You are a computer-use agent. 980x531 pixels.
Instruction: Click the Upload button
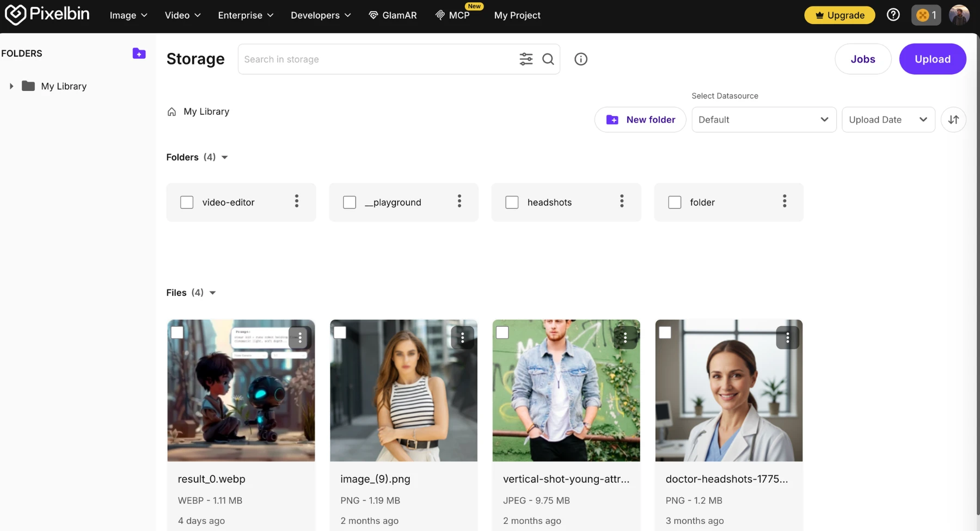933,59
